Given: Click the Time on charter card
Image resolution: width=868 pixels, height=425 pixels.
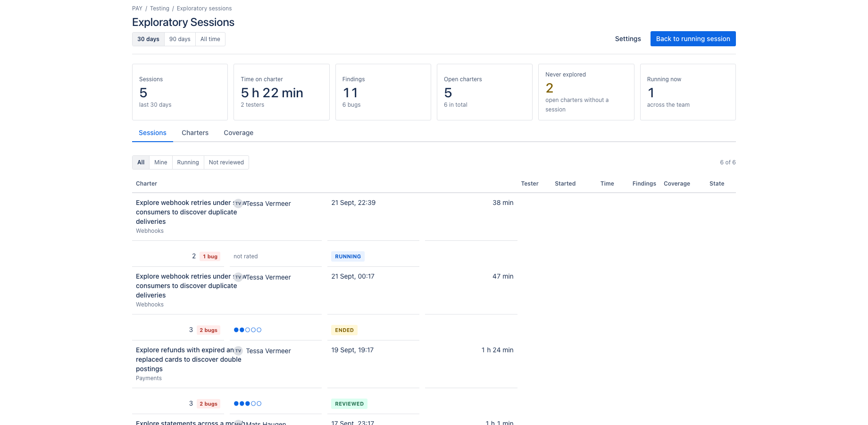Looking at the screenshot, I should pyautogui.click(x=282, y=92).
